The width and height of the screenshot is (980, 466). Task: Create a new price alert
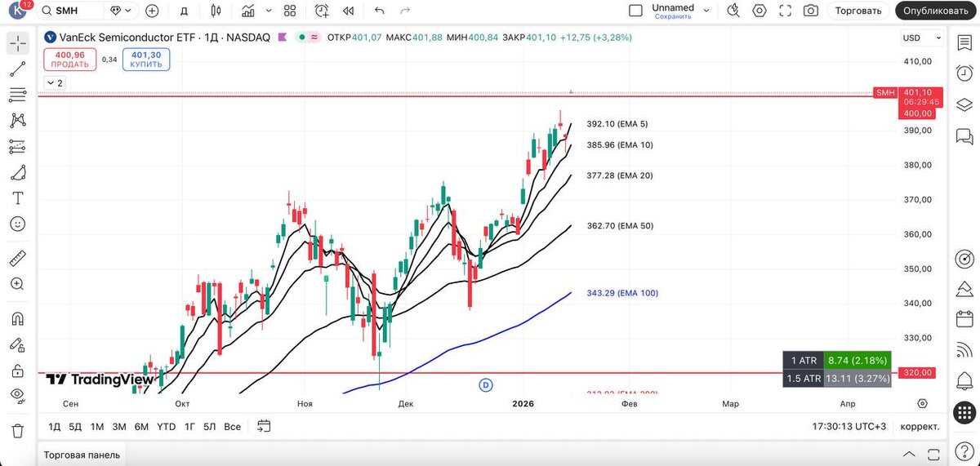322,11
